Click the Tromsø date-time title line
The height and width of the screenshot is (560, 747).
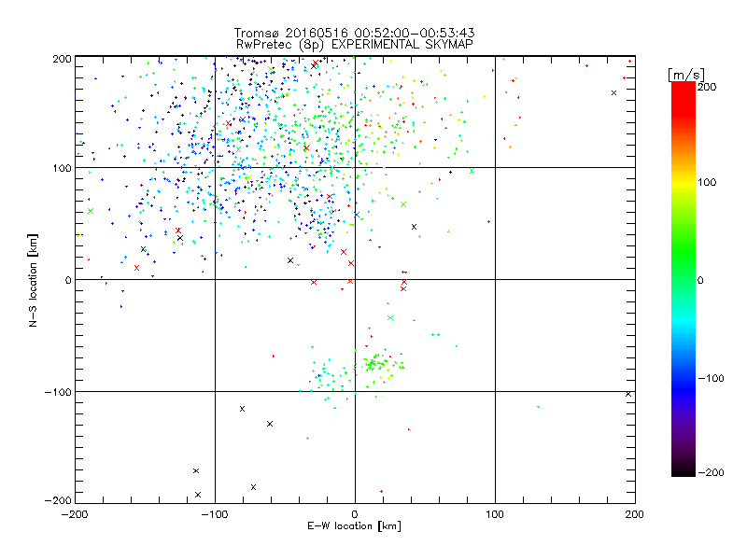pos(354,33)
